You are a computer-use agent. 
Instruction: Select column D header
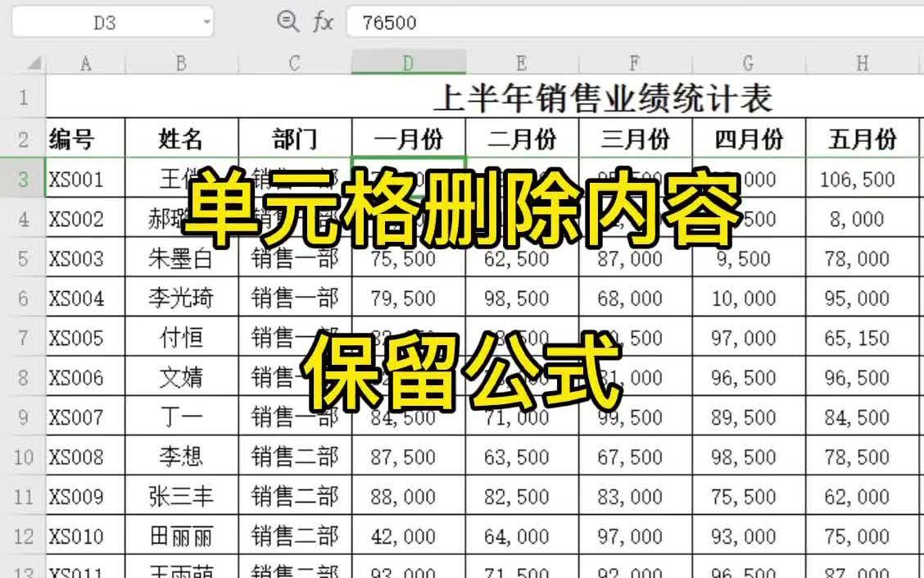408,61
